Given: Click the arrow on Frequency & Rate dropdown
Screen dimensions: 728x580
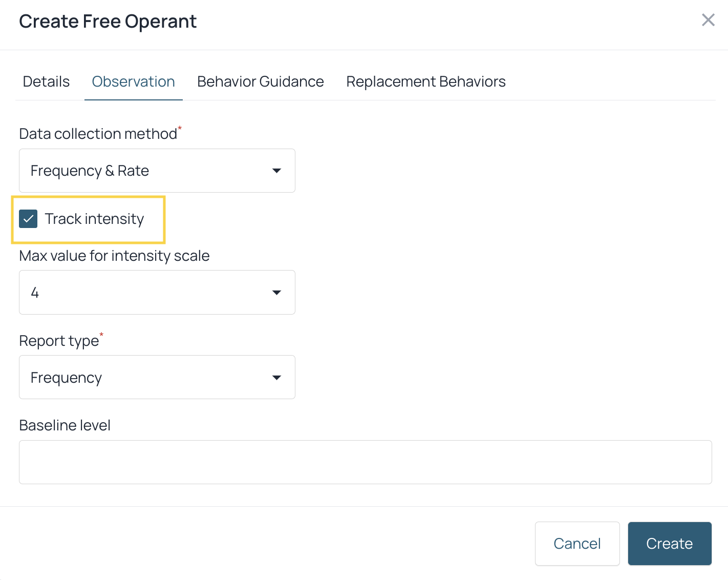Looking at the screenshot, I should pyautogui.click(x=276, y=171).
